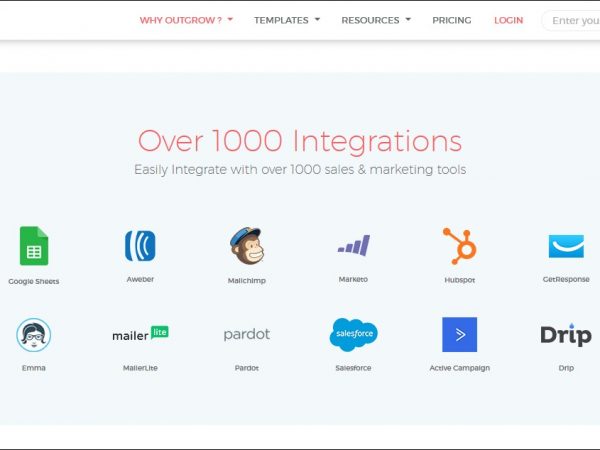Open the Resources dropdown menu
The height and width of the screenshot is (450, 600).
pos(376,20)
